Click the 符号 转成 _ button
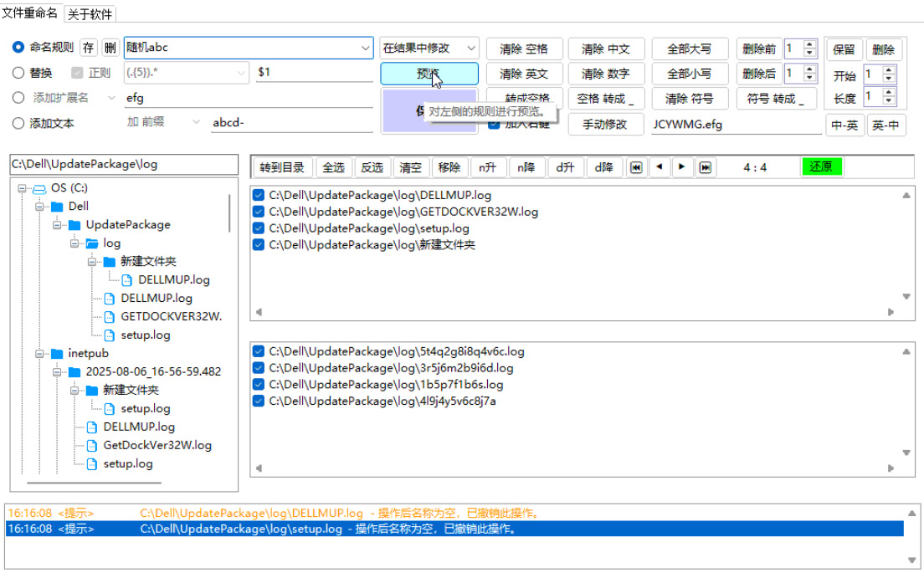The width and height of the screenshot is (924, 578). click(776, 99)
